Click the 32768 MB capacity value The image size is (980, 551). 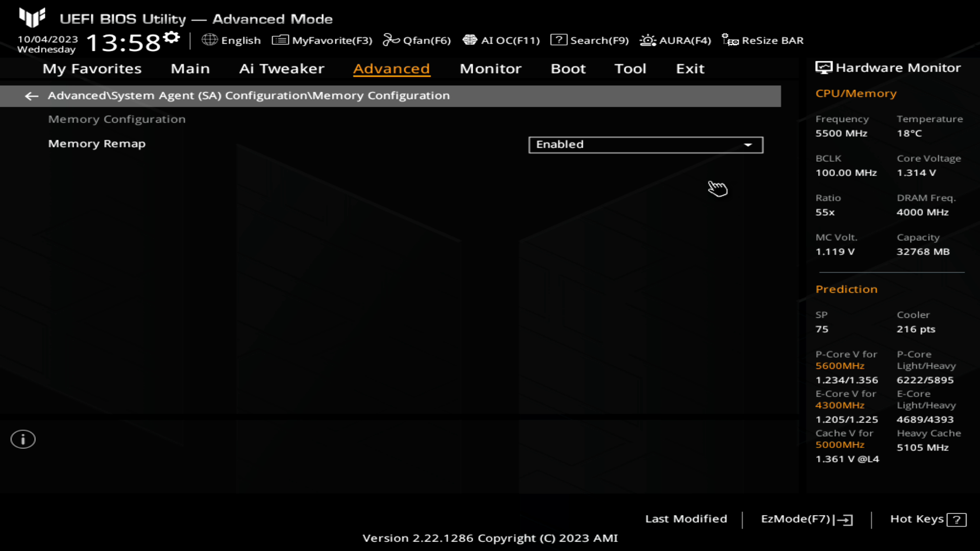pyautogui.click(x=923, y=252)
